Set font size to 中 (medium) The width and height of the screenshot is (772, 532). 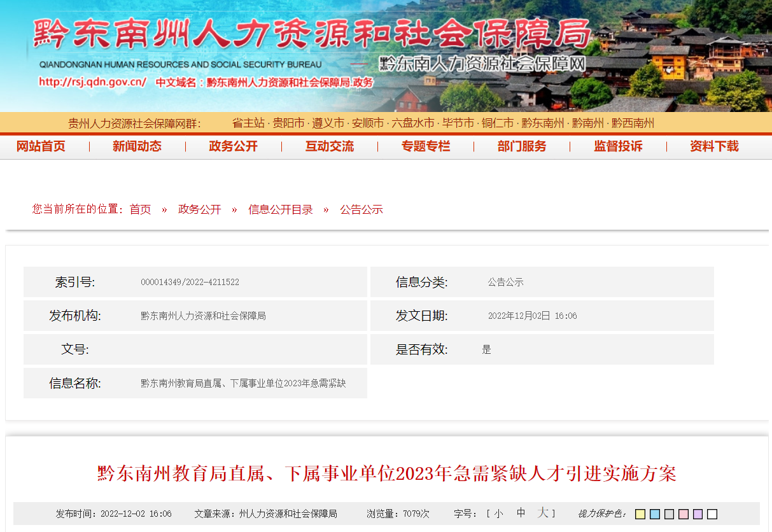[x=521, y=513]
